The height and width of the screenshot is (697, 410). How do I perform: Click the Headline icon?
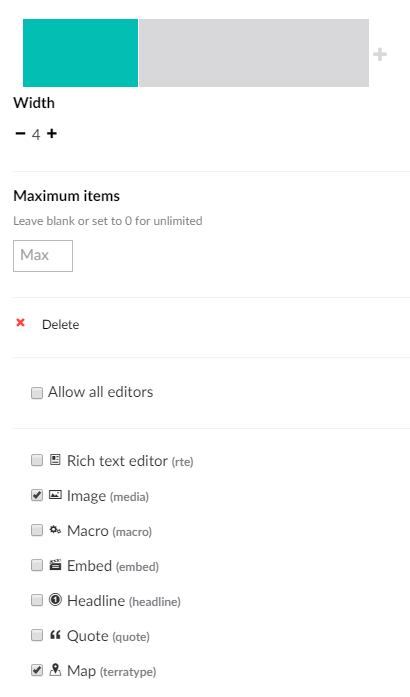(55, 600)
